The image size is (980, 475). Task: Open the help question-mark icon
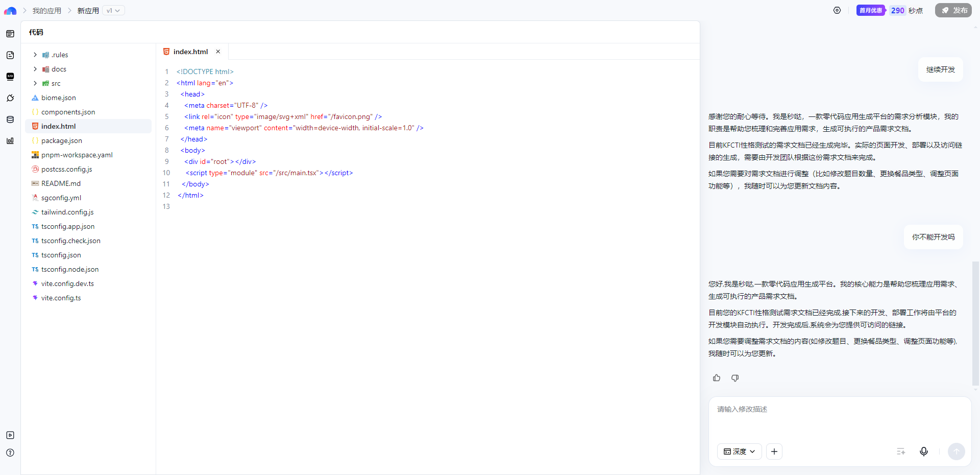click(10, 453)
